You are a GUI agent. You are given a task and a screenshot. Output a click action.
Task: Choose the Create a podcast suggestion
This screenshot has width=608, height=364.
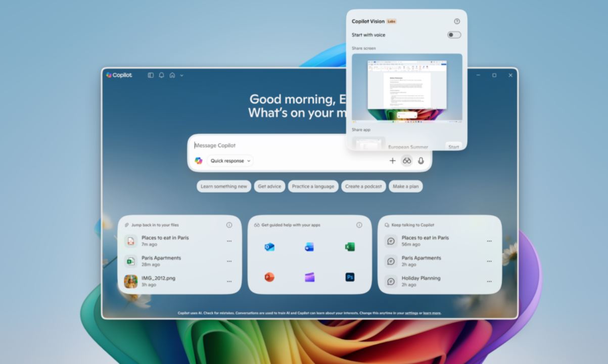tap(363, 186)
